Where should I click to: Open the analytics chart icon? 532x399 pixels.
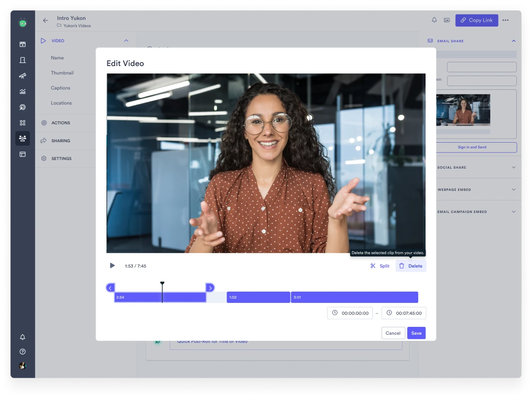[x=23, y=91]
